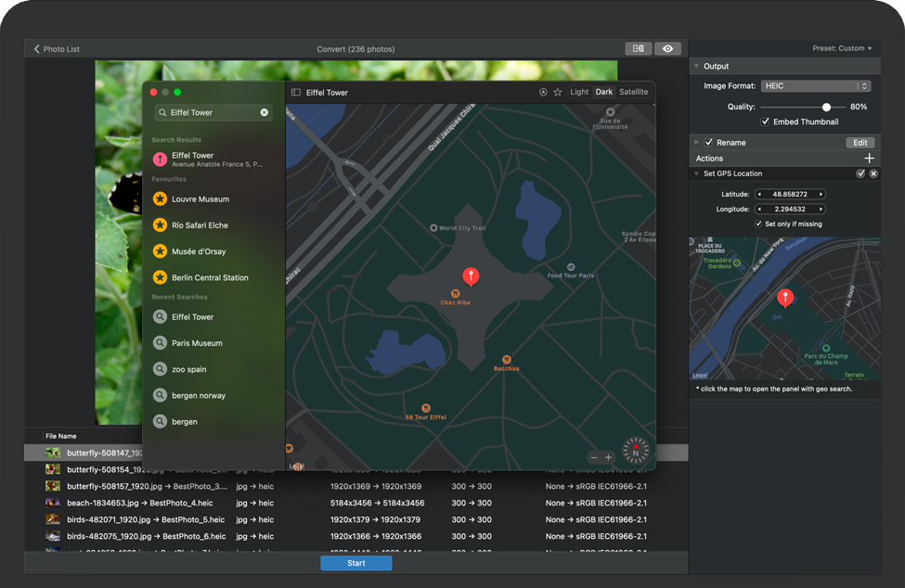Toggle the preview eye button
The image size is (905, 588).
pos(667,48)
